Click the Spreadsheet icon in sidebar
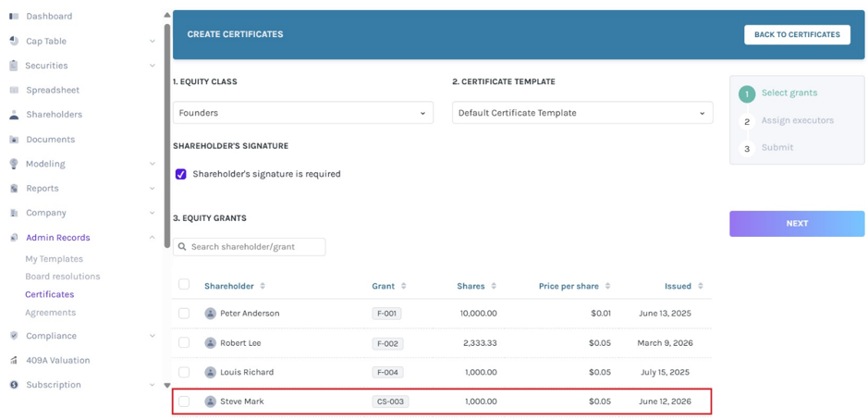 click(x=15, y=90)
